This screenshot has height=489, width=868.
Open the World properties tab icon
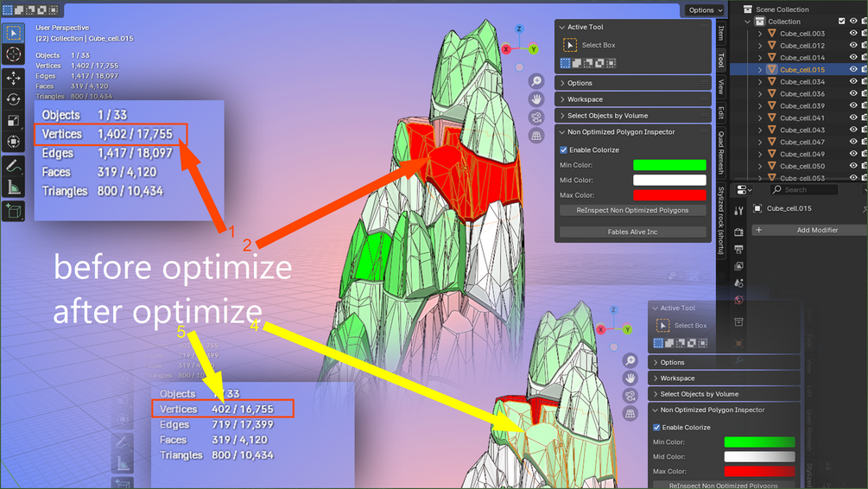[x=738, y=300]
